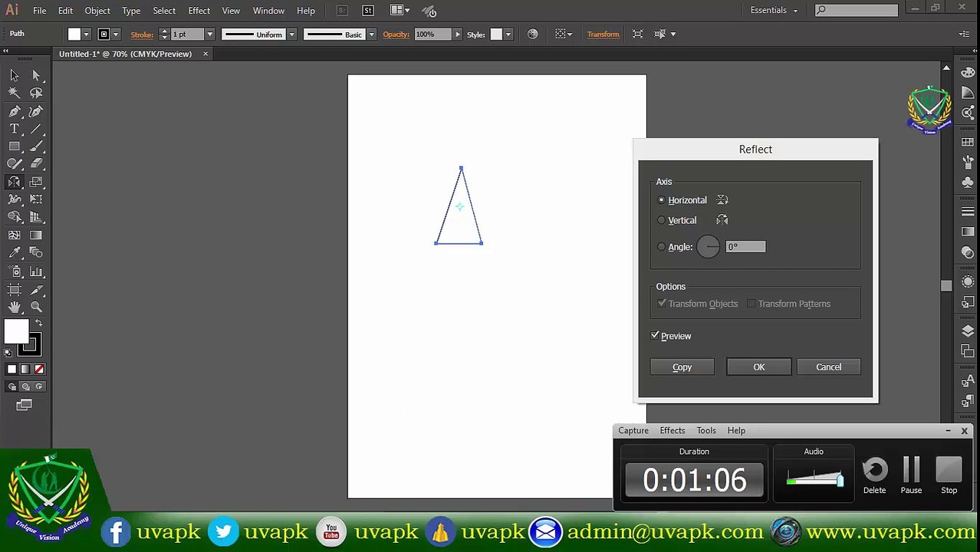
Task: Open the Object menu
Action: point(97,11)
